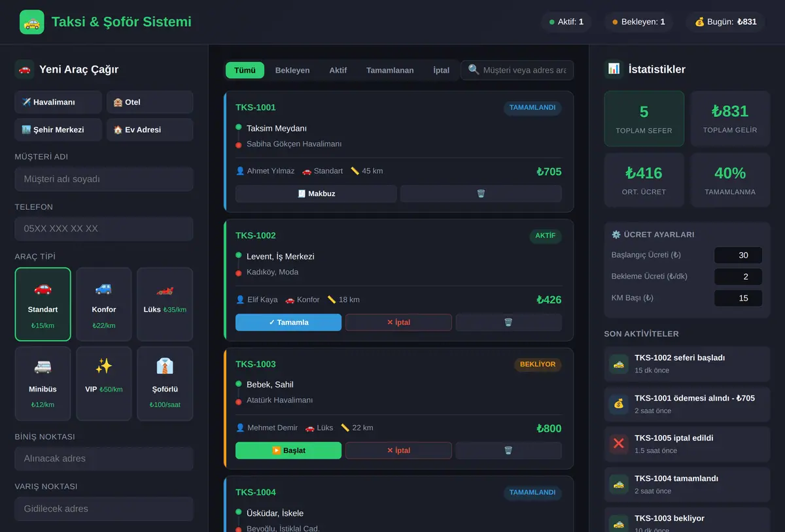
Task: Select the Şoförlü vehicle type
Action: point(165,384)
